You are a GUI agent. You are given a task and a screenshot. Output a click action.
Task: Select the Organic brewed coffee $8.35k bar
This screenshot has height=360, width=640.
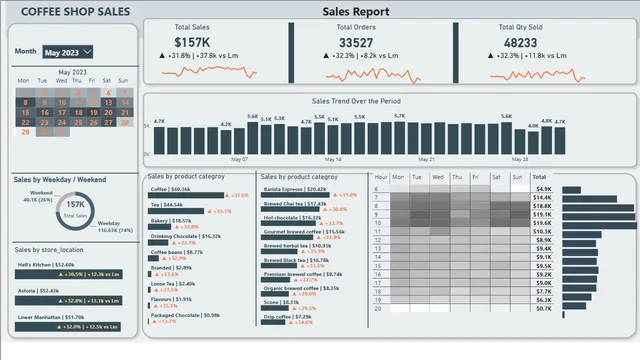[x=275, y=294]
